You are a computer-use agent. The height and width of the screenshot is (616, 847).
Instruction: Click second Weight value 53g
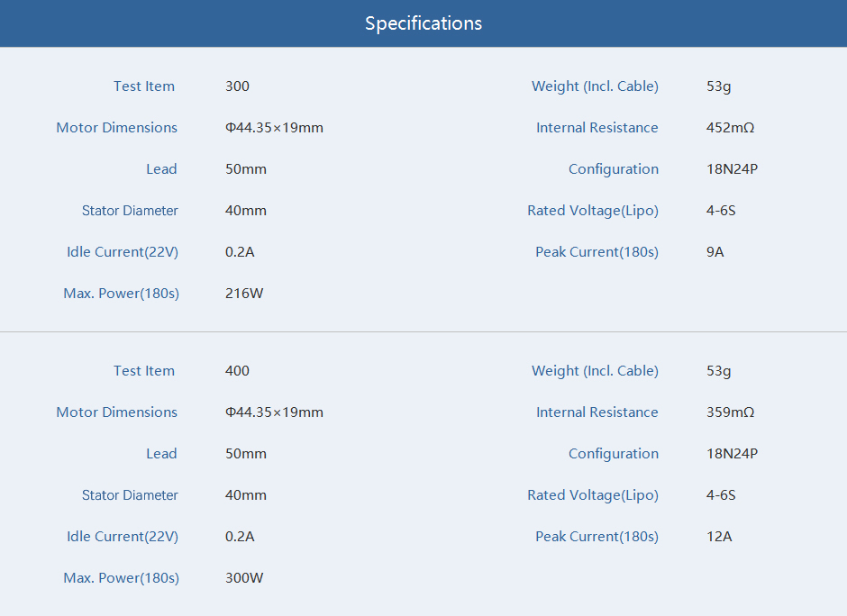718,371
